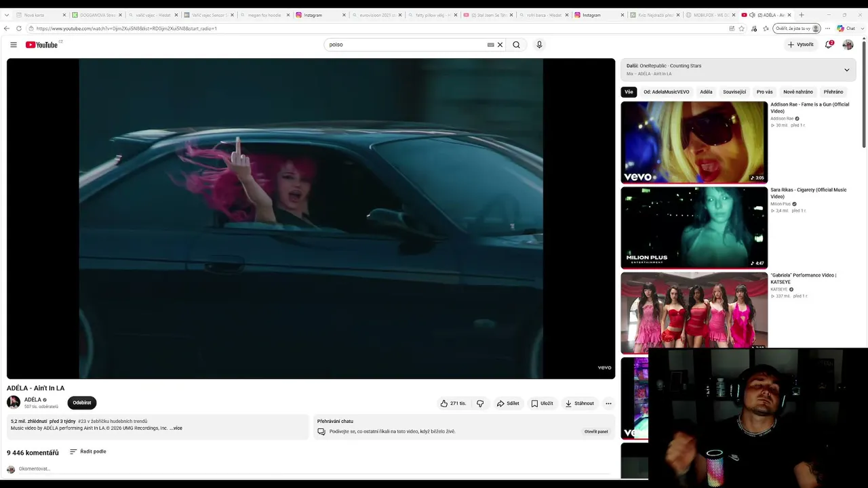Start voice search with the microphone
Screen dimensions: 868x488
tap(539, 45)
